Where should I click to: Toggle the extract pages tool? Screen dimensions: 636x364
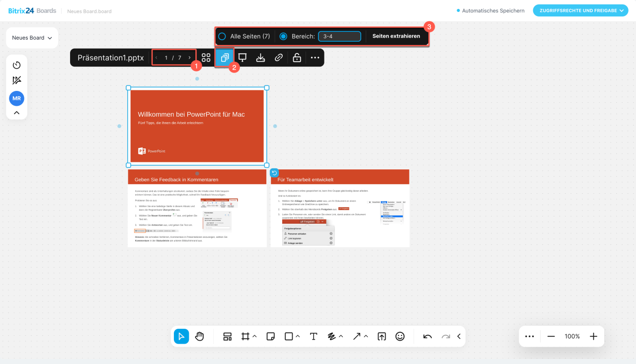point(224,58)
